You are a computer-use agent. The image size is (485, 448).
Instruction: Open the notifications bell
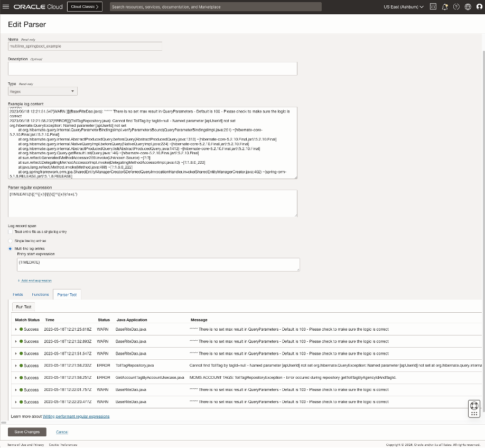pos(445,6)
